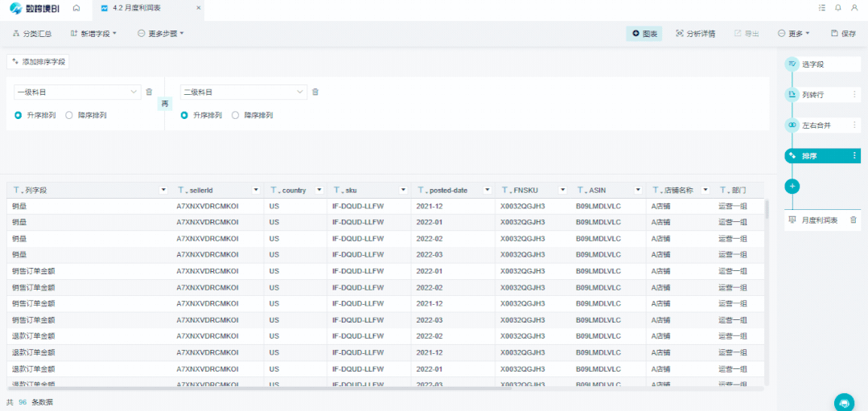Expand the 更多 dropdown
This screenshot has width=868, height=411.
pos(793,34)
